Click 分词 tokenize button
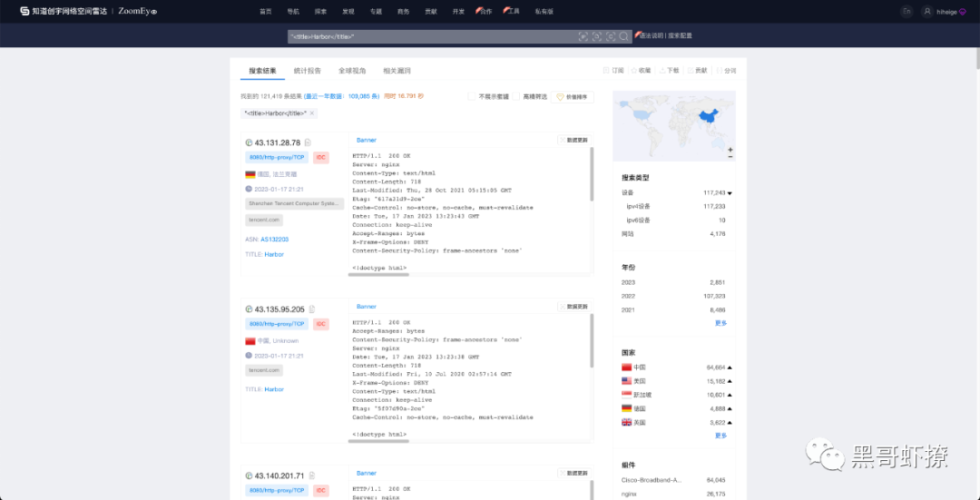The width and height of the screenshot is (980, 500). tap(726, 71)
